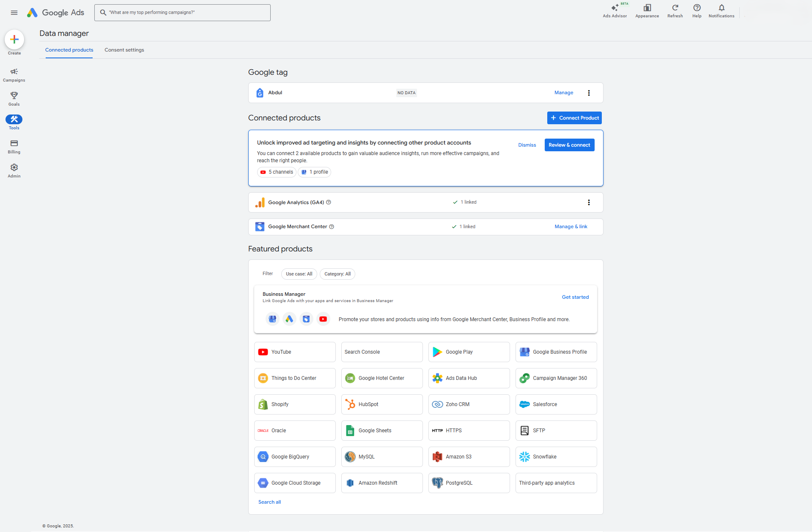This screenshot has width=812, height=532.
Task: Select the Shopify product card
Action: point(295,404)
